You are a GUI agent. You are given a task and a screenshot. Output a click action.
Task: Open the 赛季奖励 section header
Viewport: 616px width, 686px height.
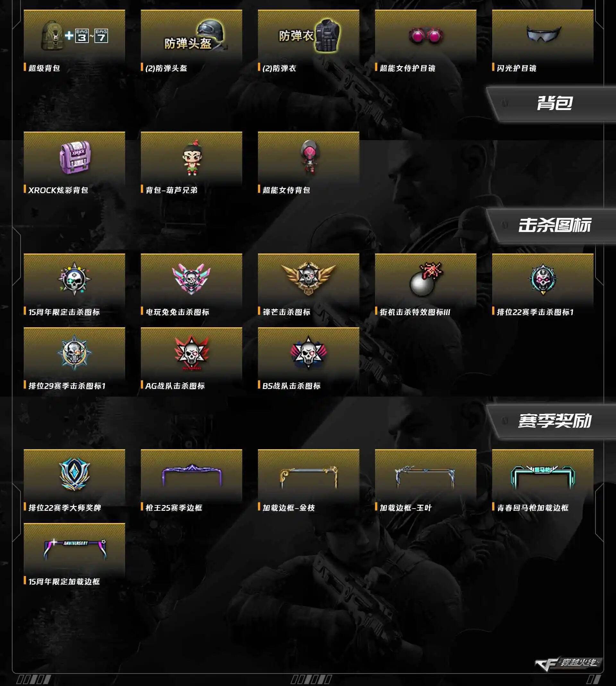click(x=551, y=421)
